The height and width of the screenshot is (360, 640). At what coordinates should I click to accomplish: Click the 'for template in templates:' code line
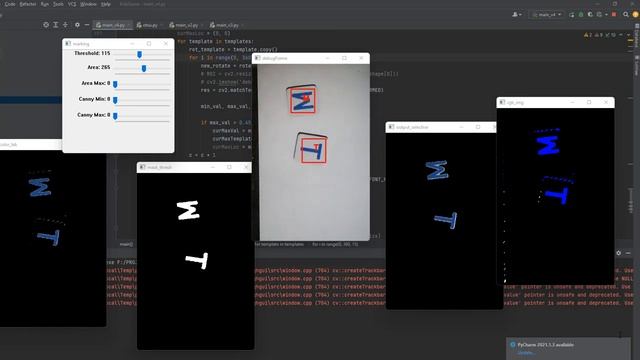pyautogui.click(x=216, y=42)
